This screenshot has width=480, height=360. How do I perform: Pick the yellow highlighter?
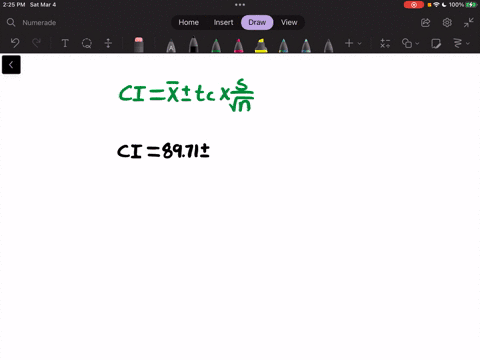[261, 46]
